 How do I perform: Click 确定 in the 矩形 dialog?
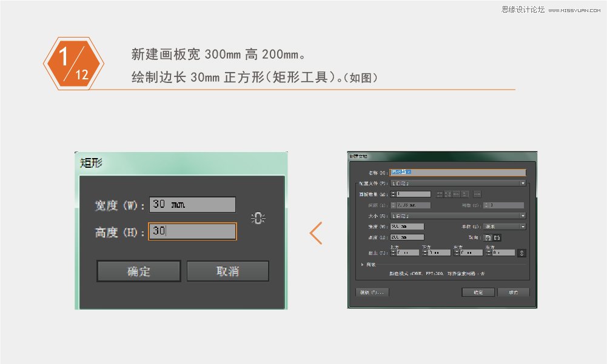[x=138, y=271]
